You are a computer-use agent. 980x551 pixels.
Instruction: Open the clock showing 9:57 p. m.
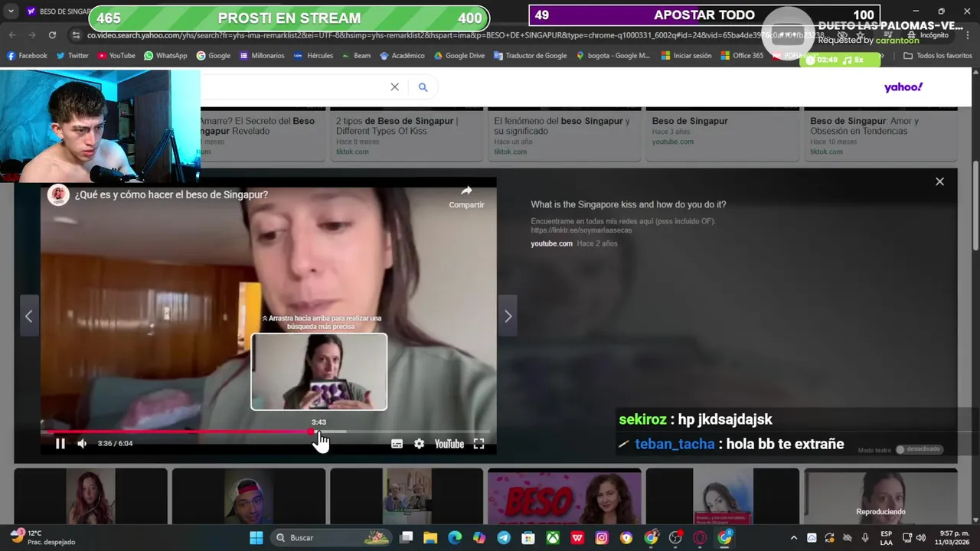[x=952, y=538]
